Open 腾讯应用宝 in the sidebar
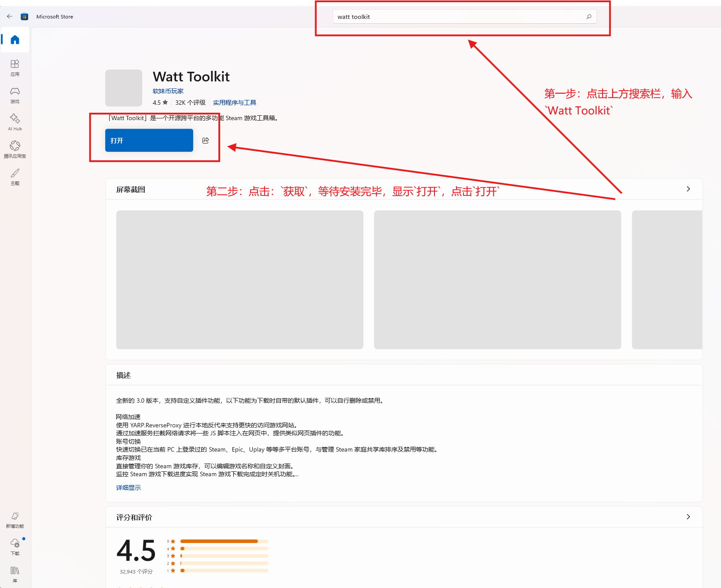This screenshot has width=721, height=588. pos(15,149)
